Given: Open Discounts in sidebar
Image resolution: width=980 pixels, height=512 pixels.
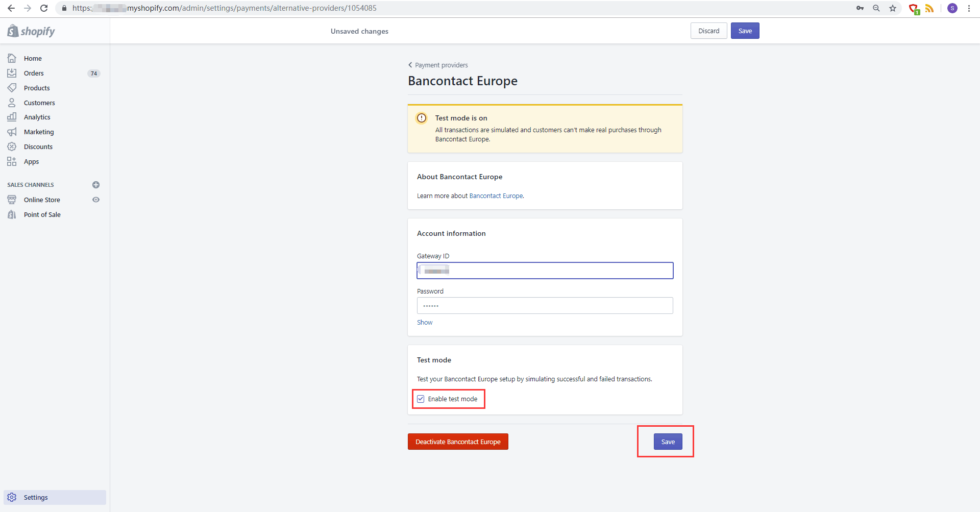Looking at the screenshot, I should pyautogui.click(x=38, y=147).
